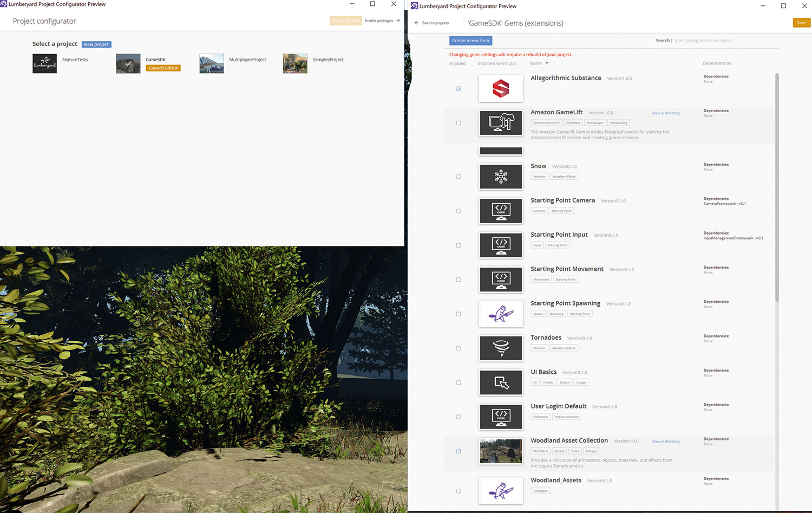Click the Lumberyard logo in Project configurator title bar
The height and width of the screenshot is (513, 812).
[4, 4]
